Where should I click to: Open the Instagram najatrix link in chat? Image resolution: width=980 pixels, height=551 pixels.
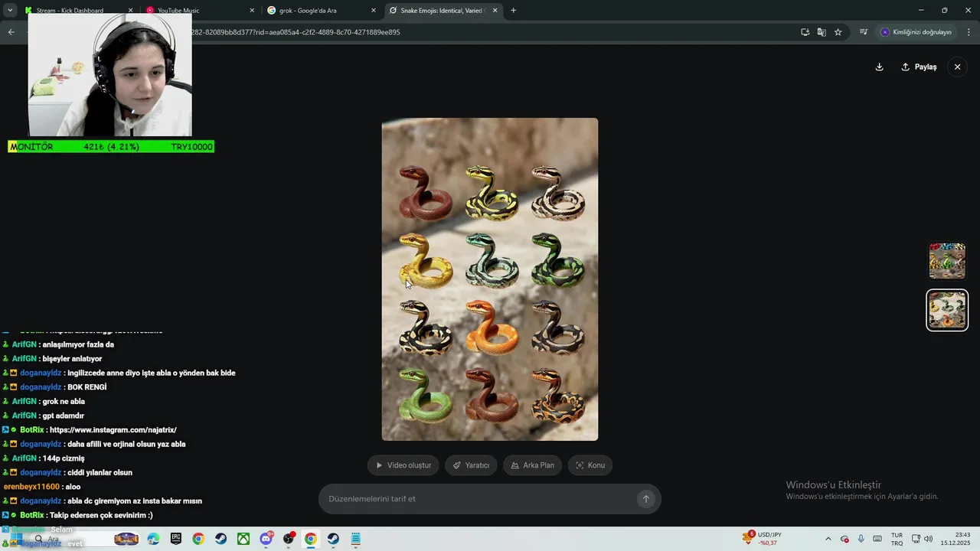(113, 430)
